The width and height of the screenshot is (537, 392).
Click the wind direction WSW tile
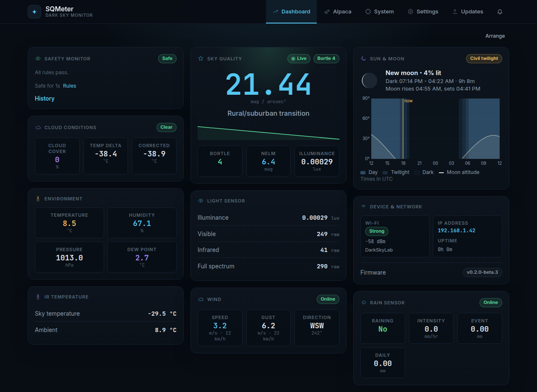[x=317, y=328]
